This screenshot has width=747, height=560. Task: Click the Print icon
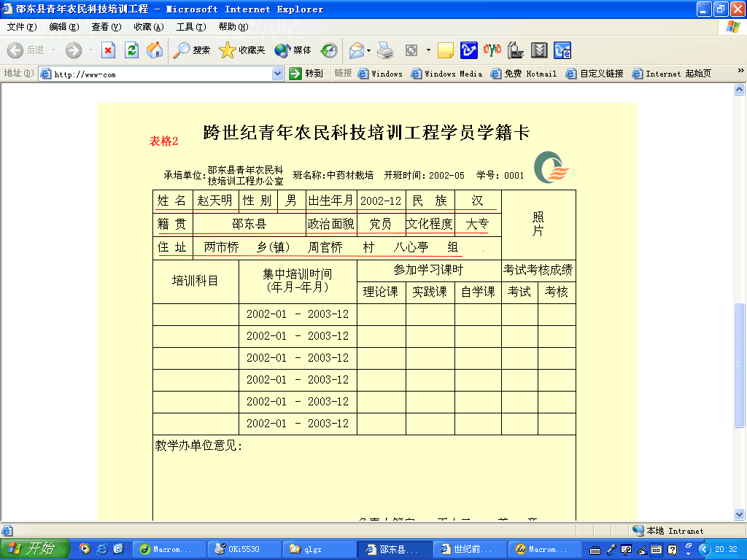click(385, 50)
